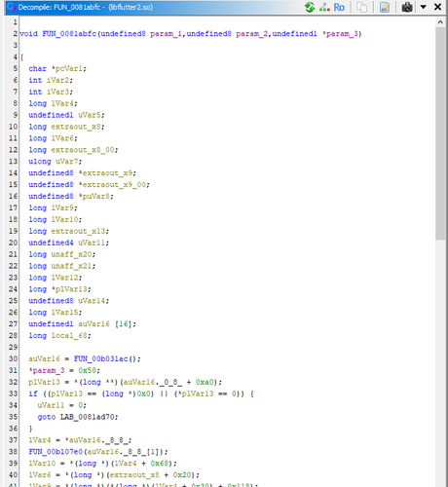The height and width of the screenshot is (487, 448).
Task: Click the if keyword on line 33
Action: (33, 393)
